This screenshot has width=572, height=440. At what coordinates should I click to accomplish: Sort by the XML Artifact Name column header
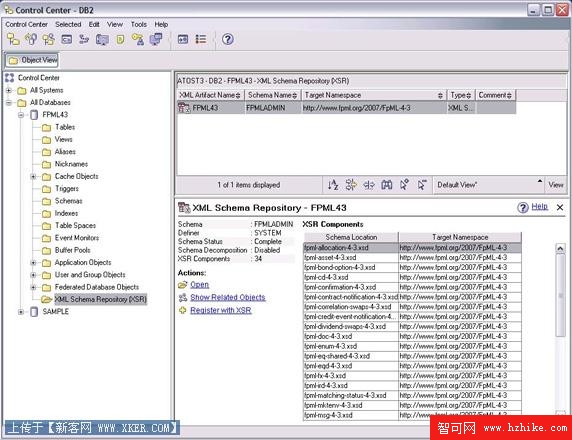[x=210, y=95]
